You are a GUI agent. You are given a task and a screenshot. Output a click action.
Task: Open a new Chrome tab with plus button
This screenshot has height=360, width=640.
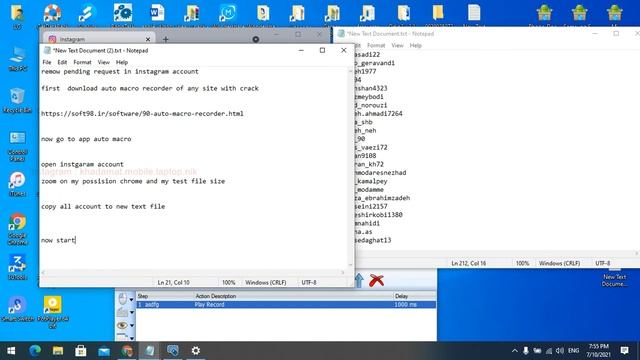[x=166, y=39]
